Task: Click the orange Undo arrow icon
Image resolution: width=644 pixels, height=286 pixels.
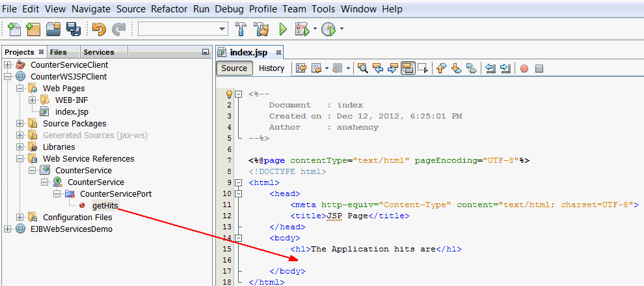Action: (x=99, y=29)
